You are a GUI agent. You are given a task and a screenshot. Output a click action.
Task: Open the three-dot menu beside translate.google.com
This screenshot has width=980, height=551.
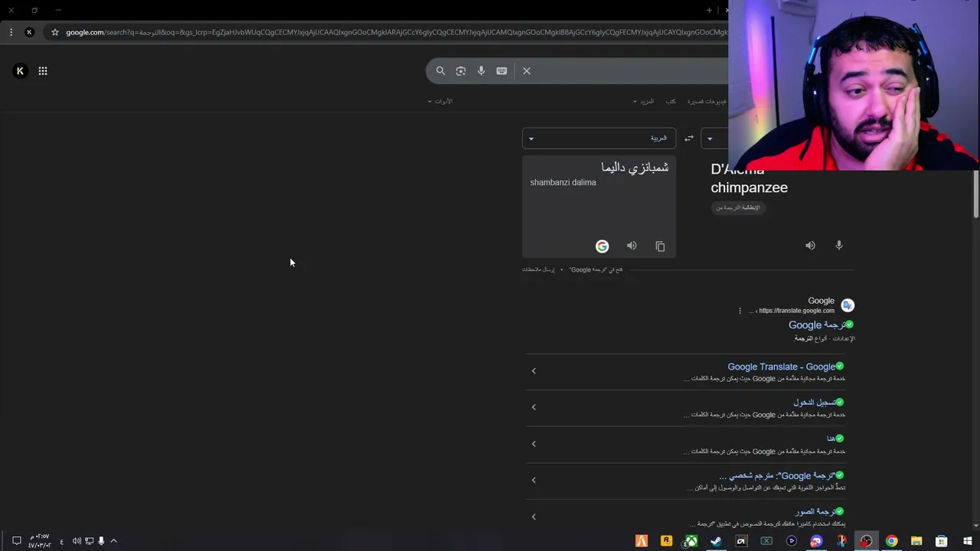[740, 311]
